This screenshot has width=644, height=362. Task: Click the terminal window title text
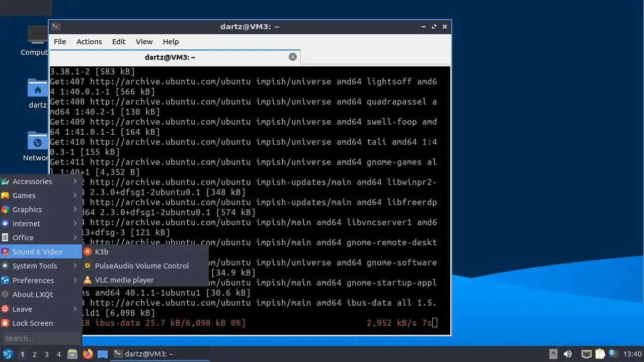click(250, 27)
